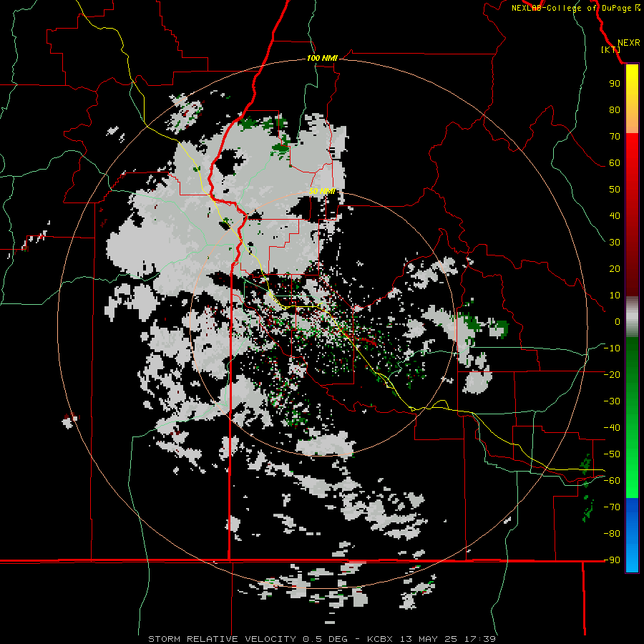Click the -90 value on velocity scale
644x644 pixels.
tap(612, 560)
